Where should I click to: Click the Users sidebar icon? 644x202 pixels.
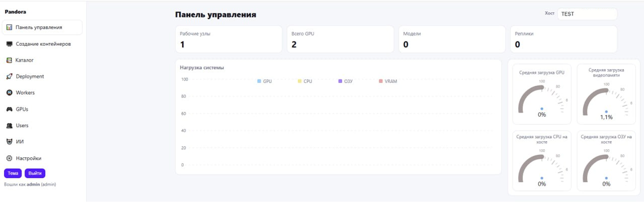[x=9, y=125]
